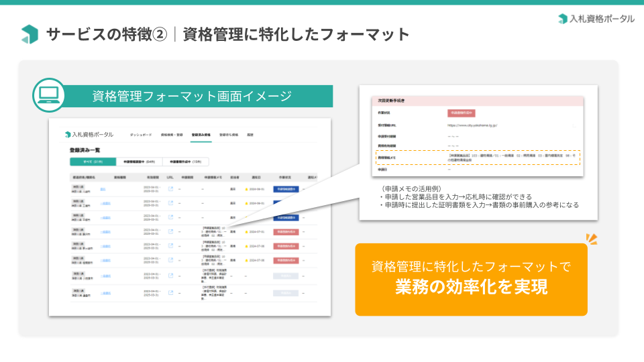Click the 入札資格ポータル logo in the slide's top-right corner

click(x=596, y=19)
